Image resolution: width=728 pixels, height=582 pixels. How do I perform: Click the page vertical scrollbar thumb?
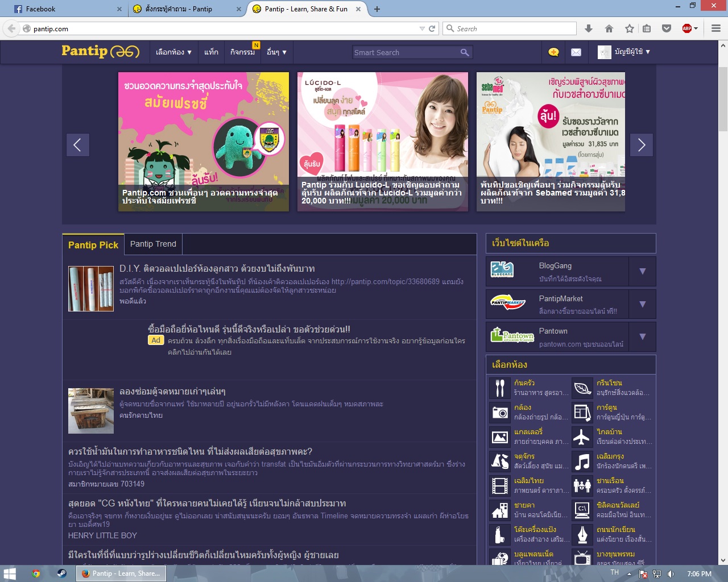(x=723, y=99)
